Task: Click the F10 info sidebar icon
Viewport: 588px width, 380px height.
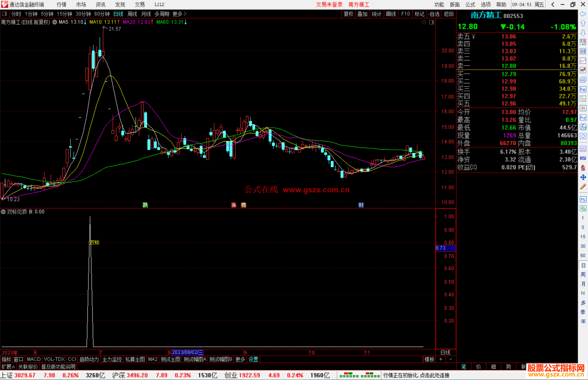Action: (x=583, y=90)
